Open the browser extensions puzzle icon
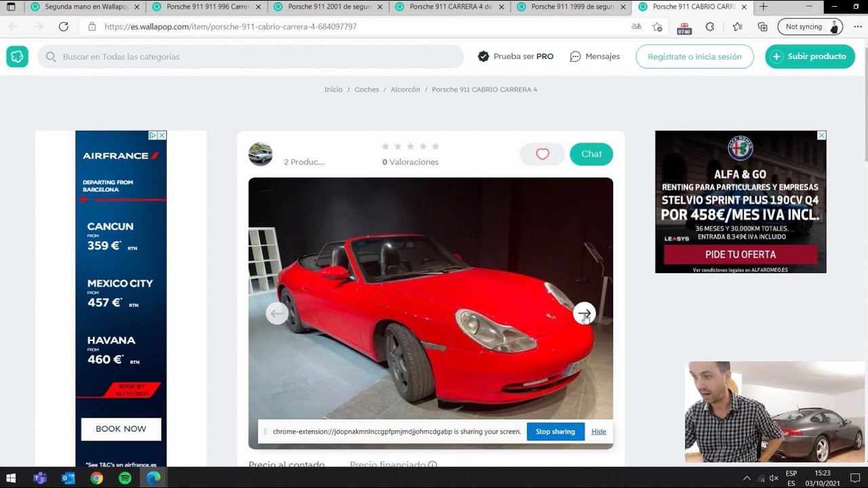 click(x=710, y=26)
